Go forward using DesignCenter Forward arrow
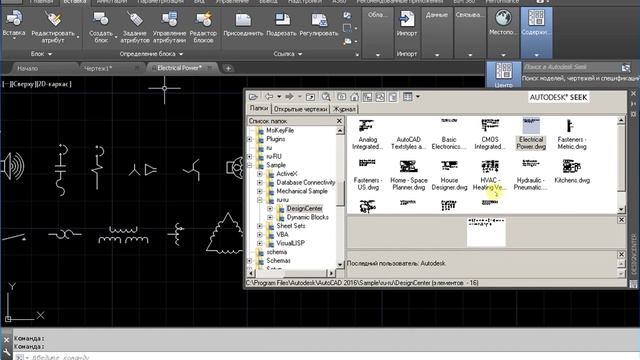640x360 pixels. click(x=289, y=97)
